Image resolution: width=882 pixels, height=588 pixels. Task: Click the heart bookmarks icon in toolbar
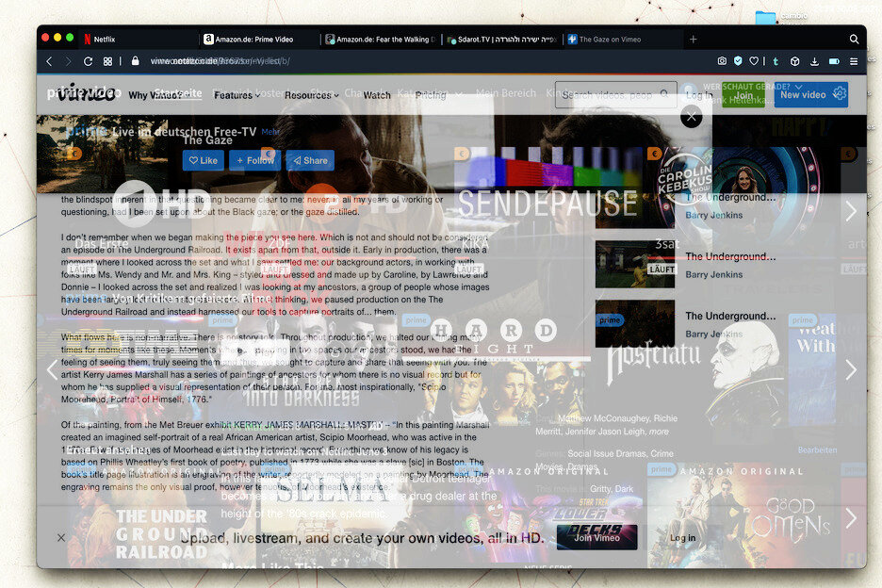tap(754, 60)
